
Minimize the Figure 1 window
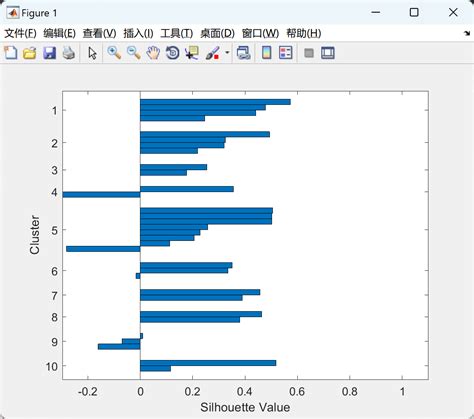pos(376,13)
